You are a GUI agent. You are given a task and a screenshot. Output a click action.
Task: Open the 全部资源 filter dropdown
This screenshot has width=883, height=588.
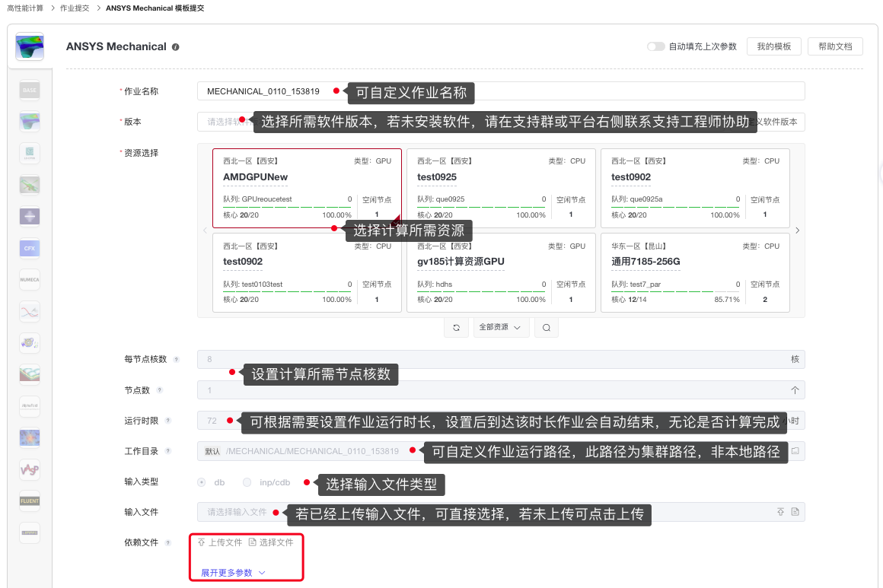tap(500, 328)
